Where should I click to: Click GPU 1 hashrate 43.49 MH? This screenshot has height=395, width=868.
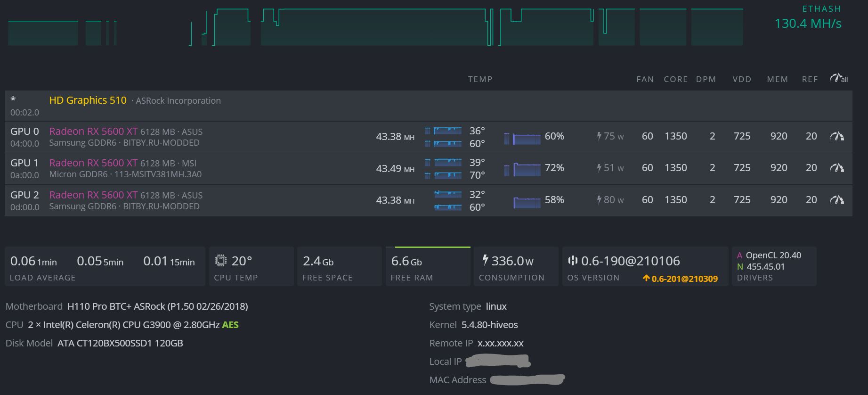pos(395,168)
